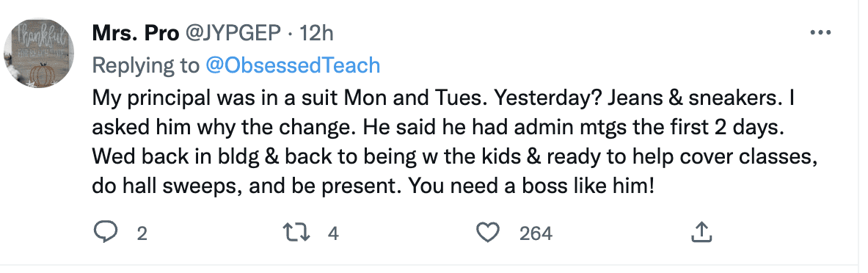This screenshot has width=868, height=273.
Task: Click the 'Replying to' label text
Action: pyautogui.click(x=146, y=65)
